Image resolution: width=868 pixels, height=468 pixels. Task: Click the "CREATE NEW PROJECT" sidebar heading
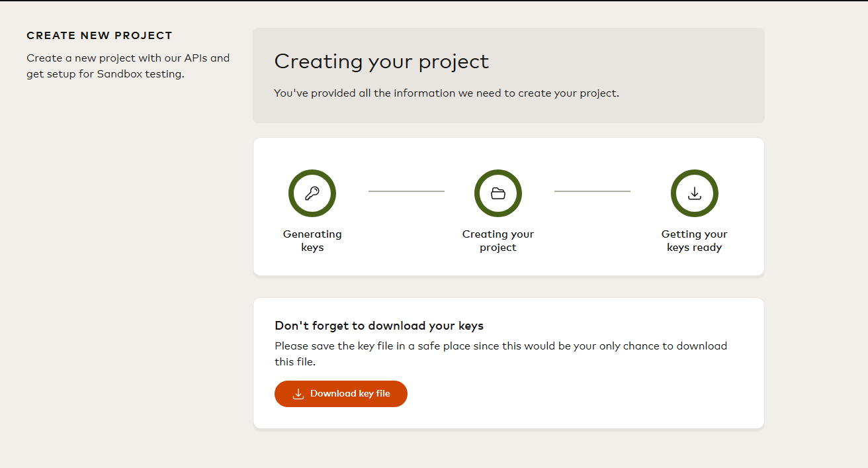(99, 36)
